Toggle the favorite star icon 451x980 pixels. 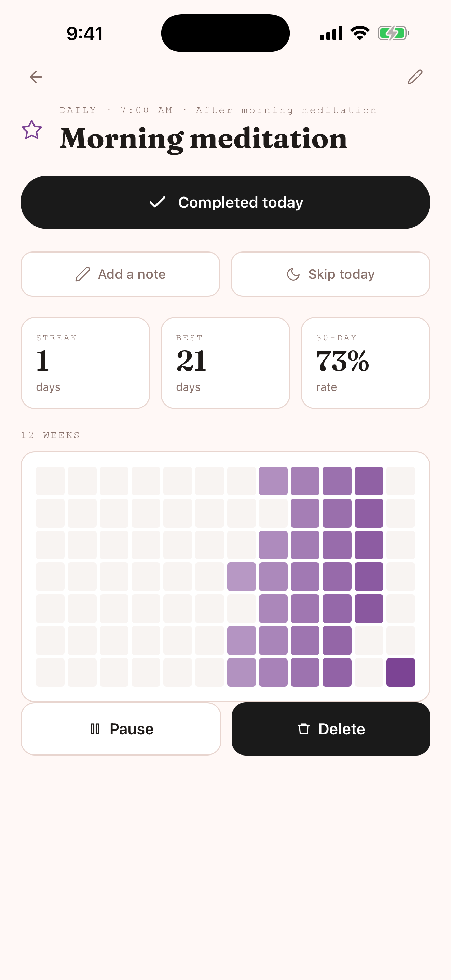point(31,130)
